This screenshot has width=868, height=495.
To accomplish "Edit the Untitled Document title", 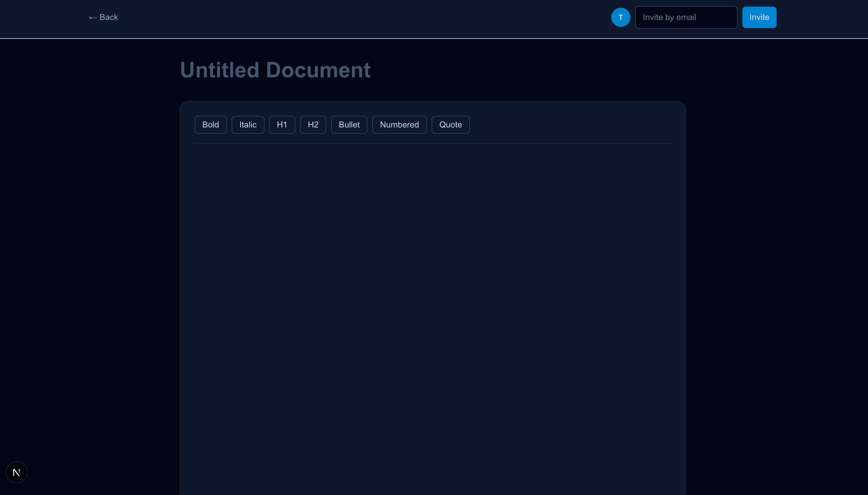I will pos(275,70).
